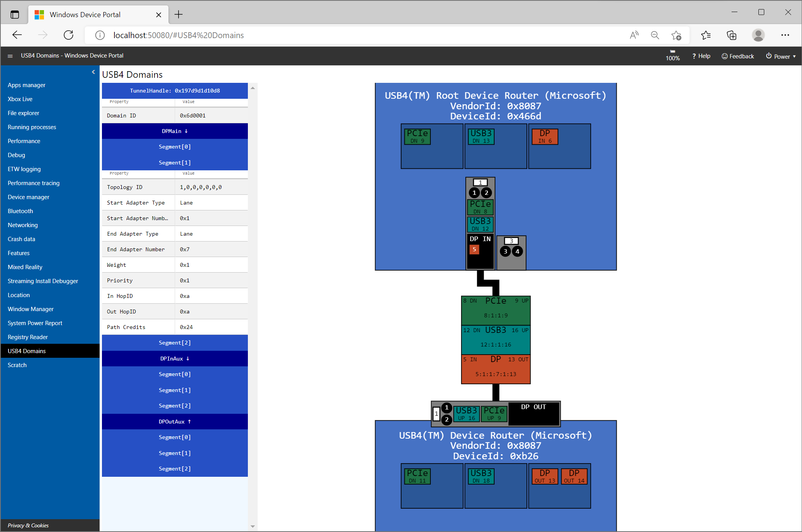Screen dimensions: 802x532
Task: Click the Performance sidebar icon
Action: pos(24,141)
